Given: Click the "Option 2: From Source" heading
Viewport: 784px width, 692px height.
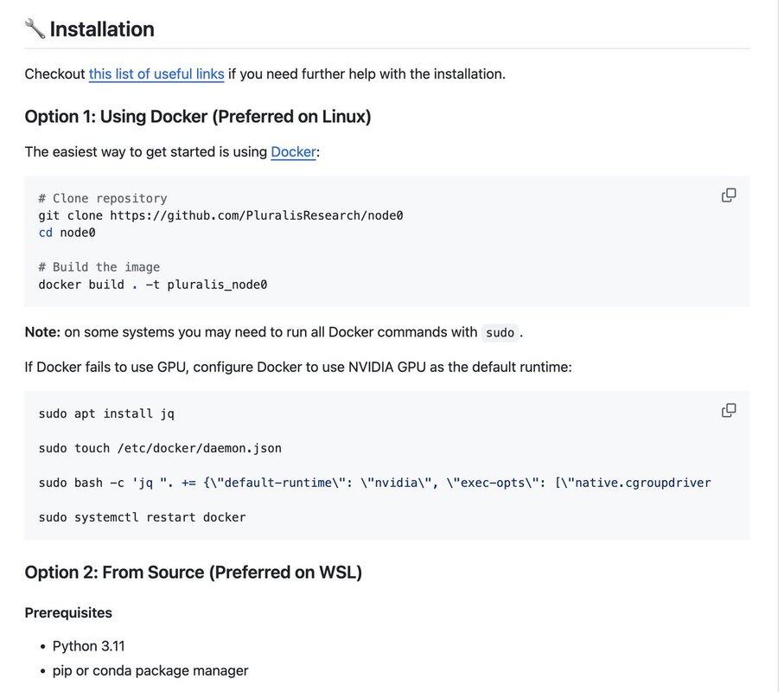Looking at the screenshot, I should [194, 572].
